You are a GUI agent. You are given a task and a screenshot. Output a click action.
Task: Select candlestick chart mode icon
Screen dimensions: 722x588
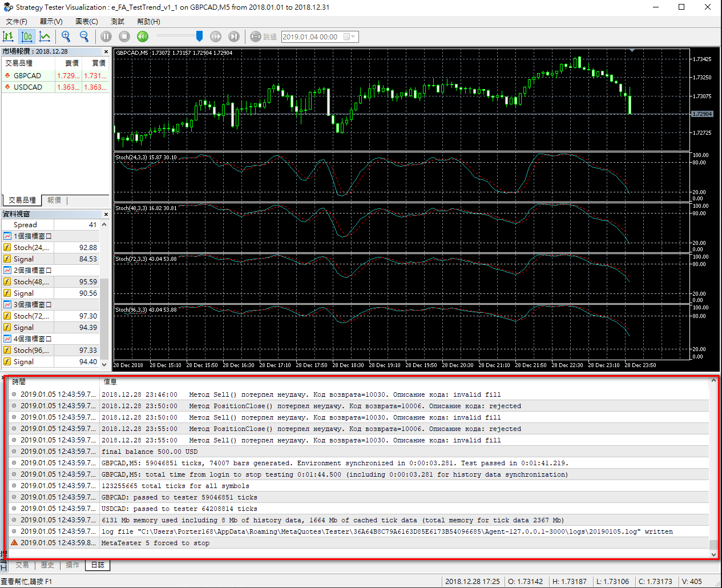[27, 37]
